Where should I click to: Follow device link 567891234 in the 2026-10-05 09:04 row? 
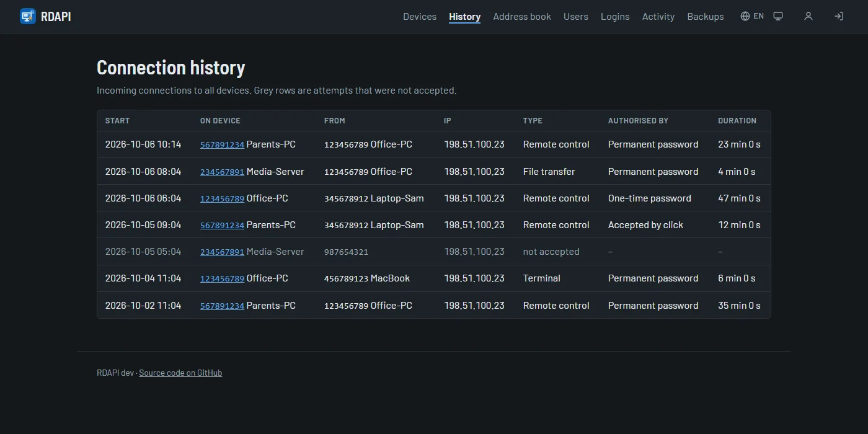(222, 225)
